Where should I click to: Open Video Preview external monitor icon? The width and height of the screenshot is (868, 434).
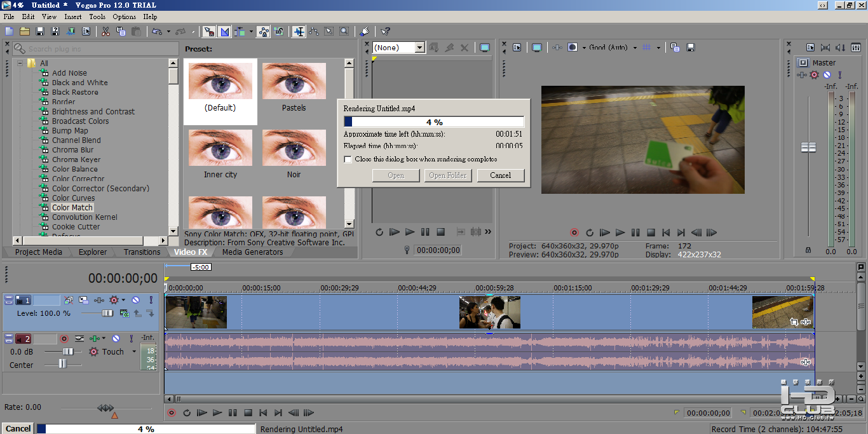click(537, 48)
